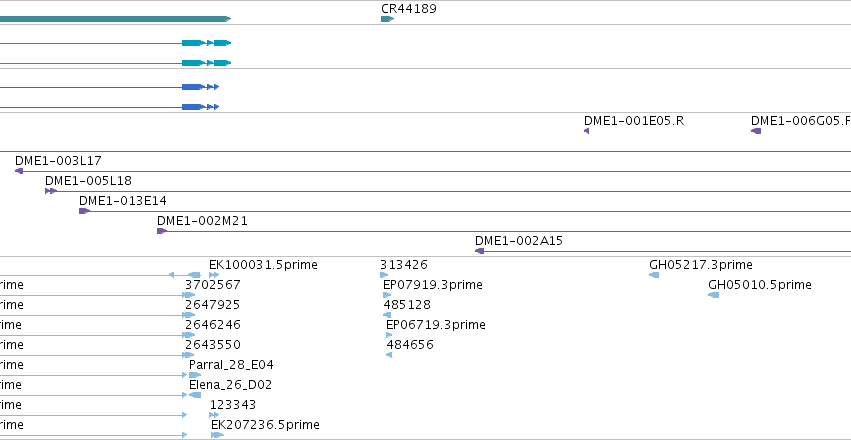The image size is (851, 440).
Task: Click the 313426 small blue glyph
Action: [x=384, y=275]
